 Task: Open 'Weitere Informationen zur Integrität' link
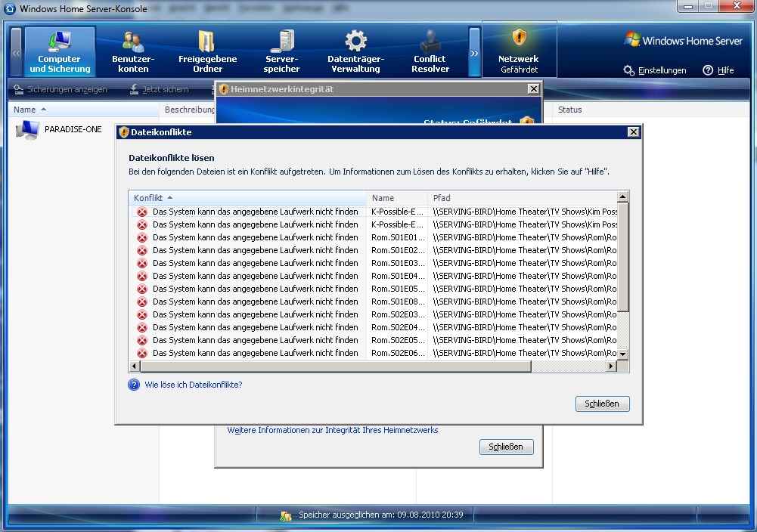click(333, 430)
